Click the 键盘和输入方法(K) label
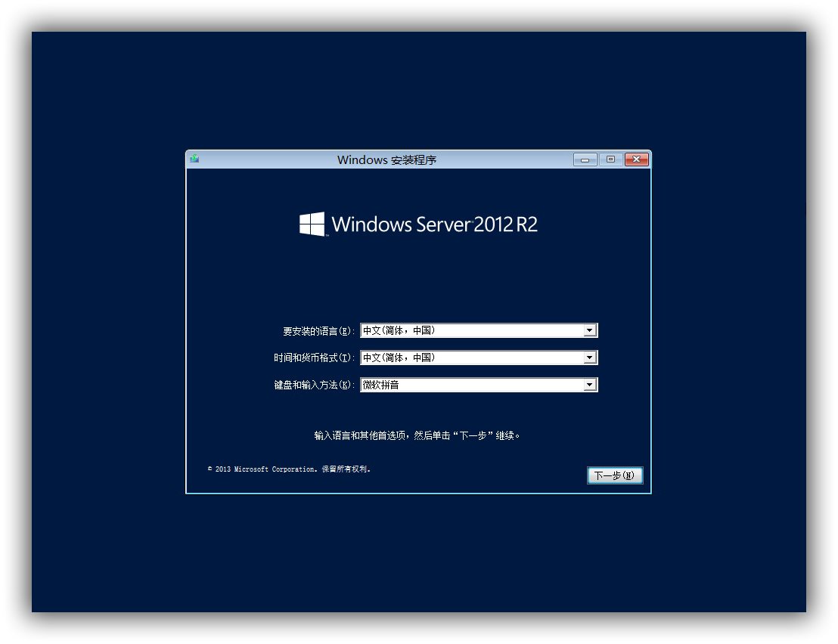838x644 pixels. tap(315, 385)
